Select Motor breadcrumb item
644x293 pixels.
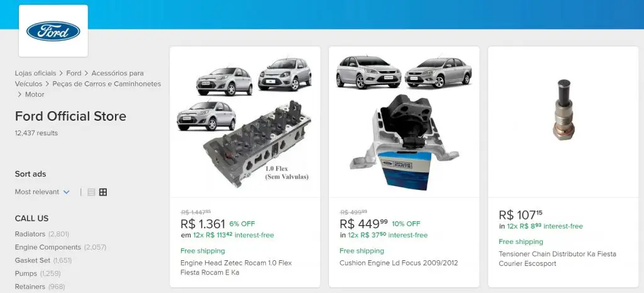click(35, 94)
